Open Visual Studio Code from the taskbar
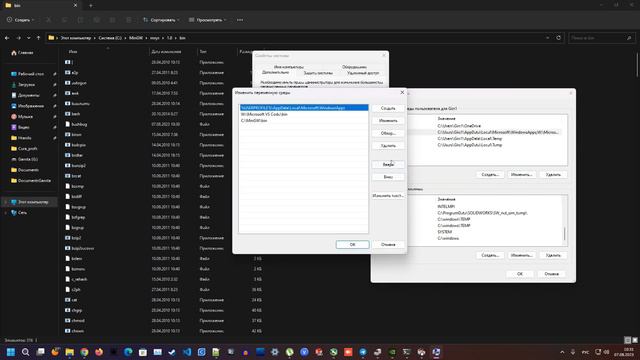This screenshot has height=360, width=640. click(x=187, y=352)
